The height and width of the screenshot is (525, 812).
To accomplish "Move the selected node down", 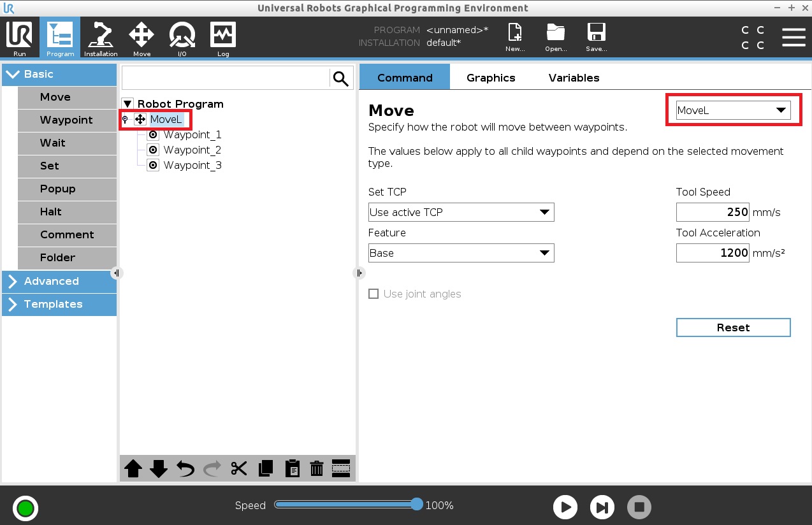I will [x=159, y=469].
